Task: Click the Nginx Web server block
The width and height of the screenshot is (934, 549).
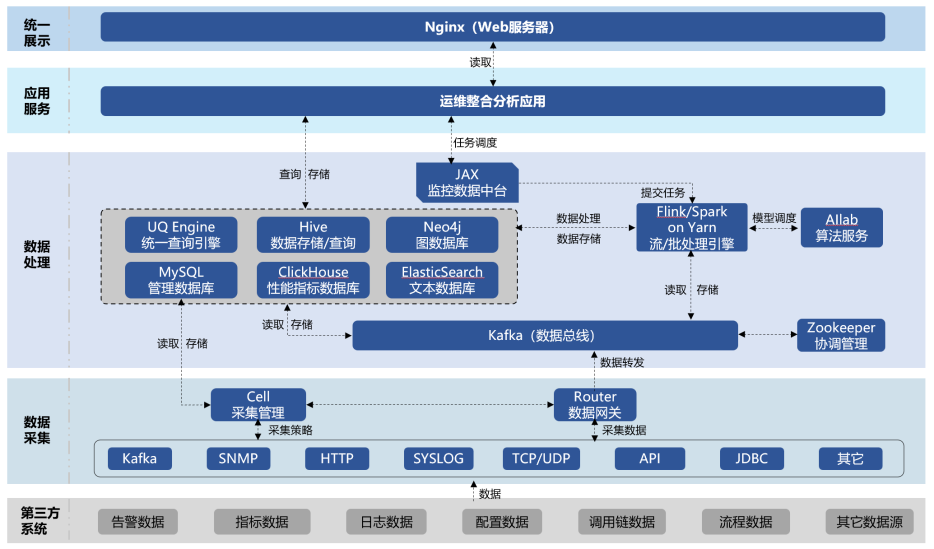Action: (x=492, y=27)
